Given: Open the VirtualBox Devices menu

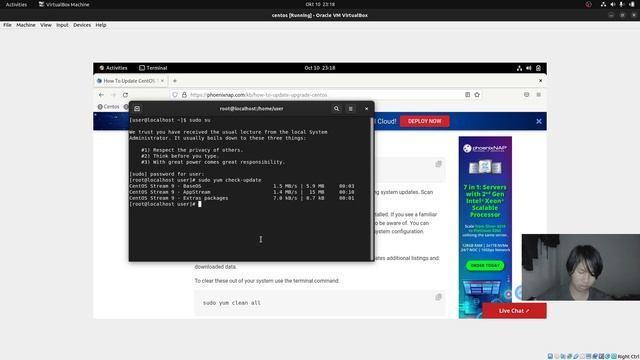Looking at the screenshot, I should coord(82,25).
